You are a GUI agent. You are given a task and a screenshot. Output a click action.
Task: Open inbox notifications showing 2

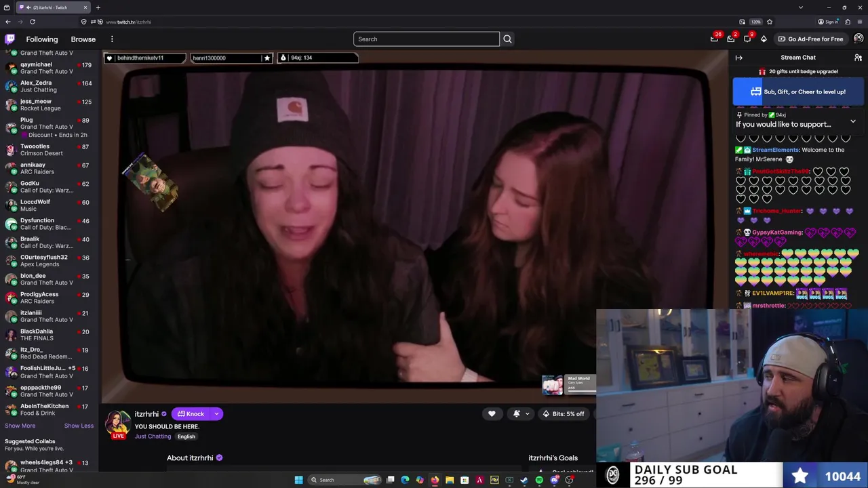tap(731, 39)
